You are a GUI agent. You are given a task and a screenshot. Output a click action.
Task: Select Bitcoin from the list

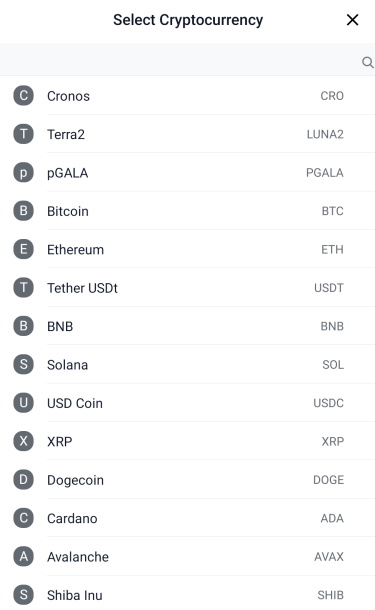click(x=188, y=211)
